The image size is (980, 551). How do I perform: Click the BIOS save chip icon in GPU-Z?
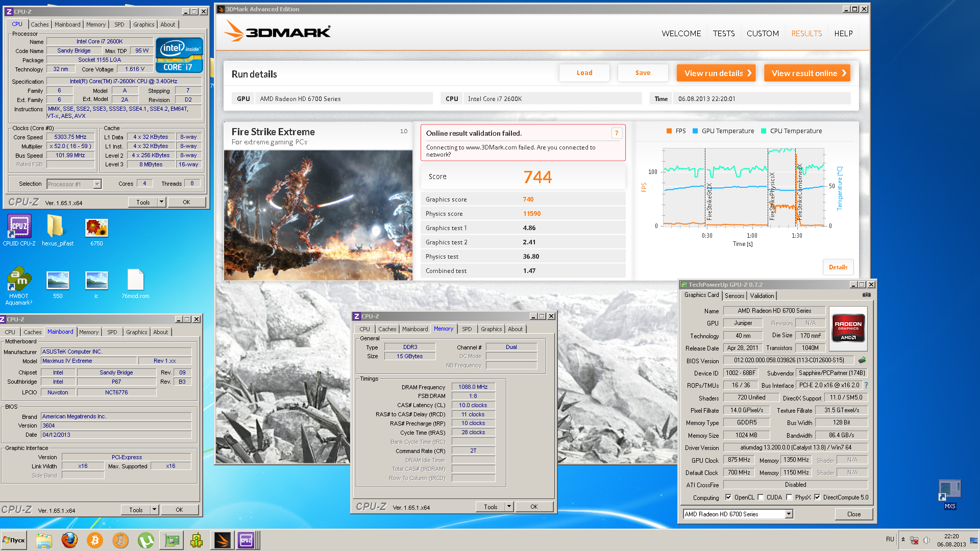pyautogui.click(x=862, y=360)
